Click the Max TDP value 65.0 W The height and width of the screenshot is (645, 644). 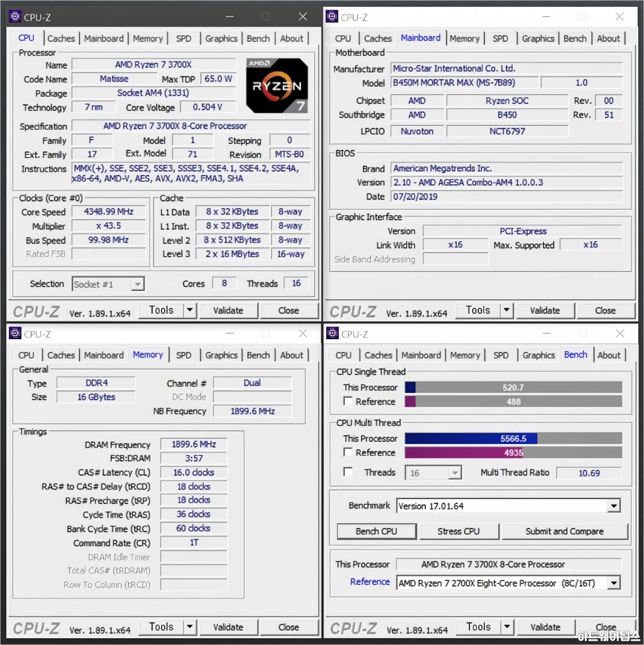[218, 79]
